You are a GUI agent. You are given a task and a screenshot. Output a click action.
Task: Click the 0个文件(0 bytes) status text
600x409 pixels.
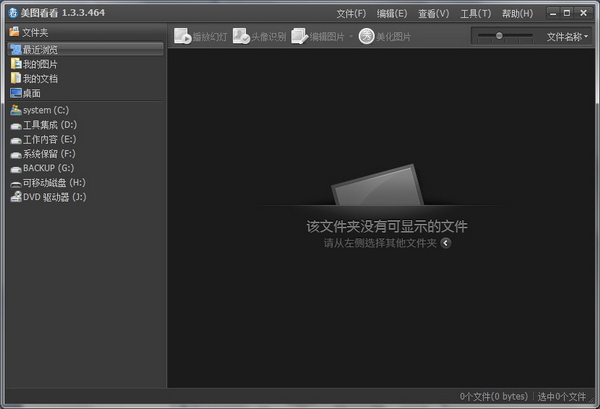point(494,397)
